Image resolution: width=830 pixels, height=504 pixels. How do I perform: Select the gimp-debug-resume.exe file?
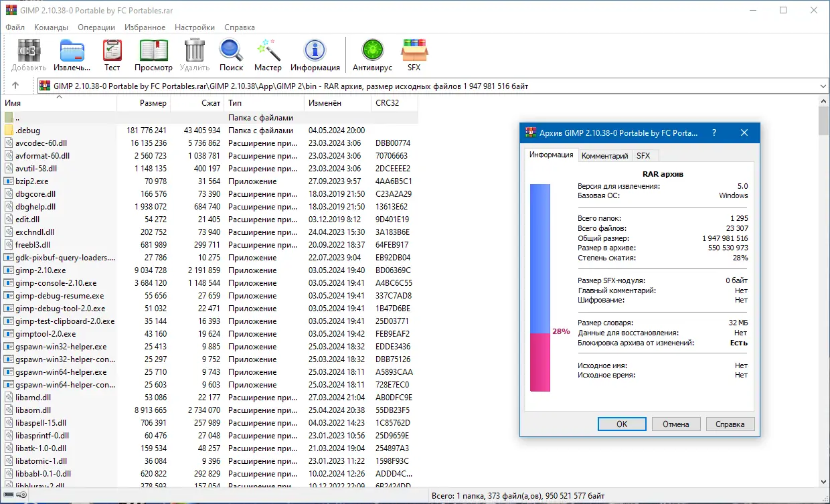[60, 296]
